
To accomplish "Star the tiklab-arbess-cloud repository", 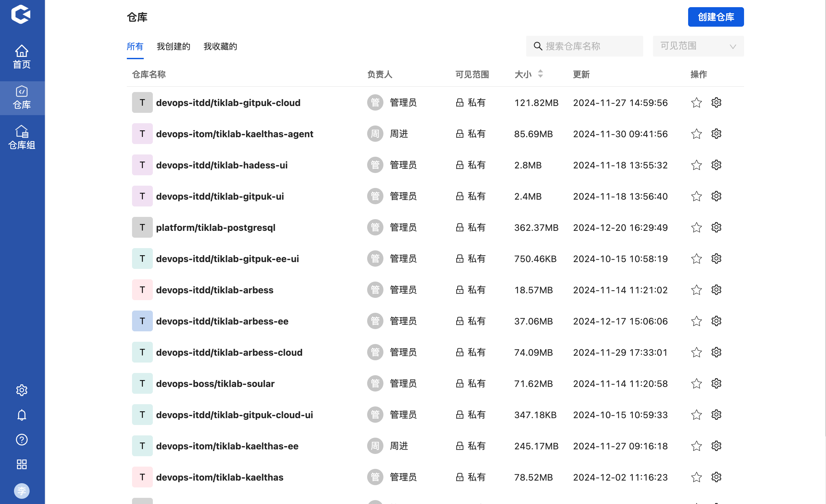I will point(697,352).
